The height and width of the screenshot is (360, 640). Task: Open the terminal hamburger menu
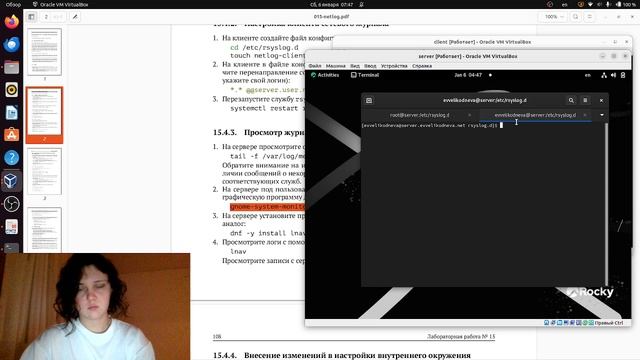click(585, 100)
